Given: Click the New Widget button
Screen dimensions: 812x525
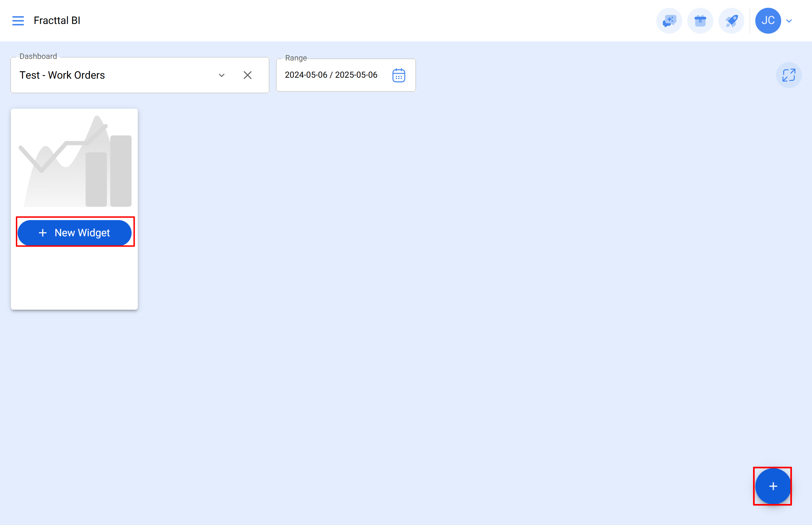Looking at the screenshot, I should coord(75,232).
